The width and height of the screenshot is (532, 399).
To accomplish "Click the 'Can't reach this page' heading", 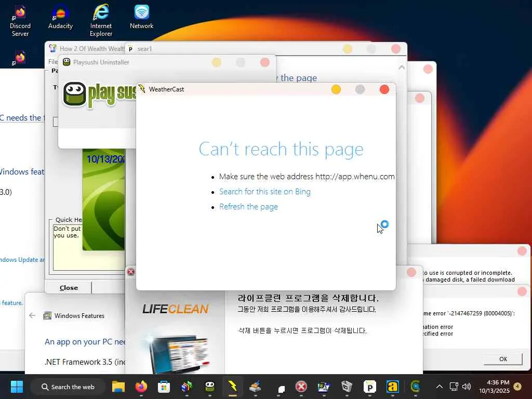I will tap(281, 149).
